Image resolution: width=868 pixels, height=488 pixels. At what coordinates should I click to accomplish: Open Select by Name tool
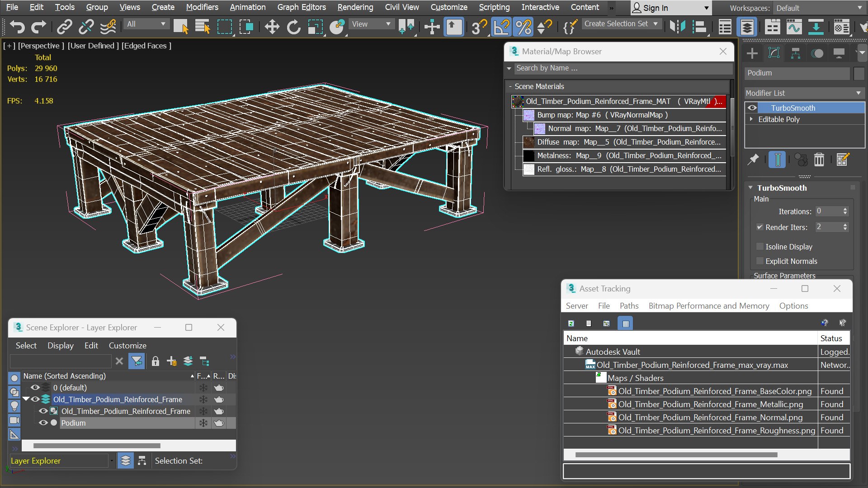tap(203, 27)
